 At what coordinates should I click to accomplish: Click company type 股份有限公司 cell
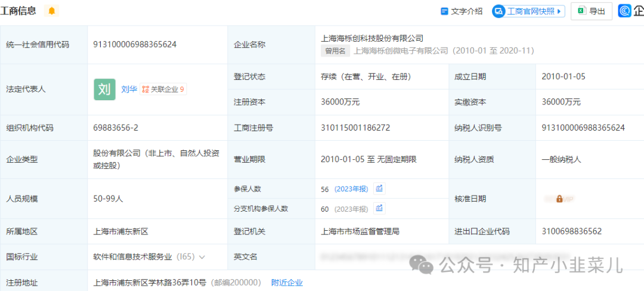coord(156,160)
